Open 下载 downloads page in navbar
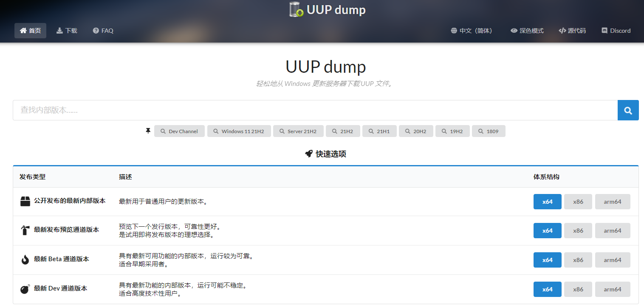Screen dimensions: 644x308 (67, 31)
